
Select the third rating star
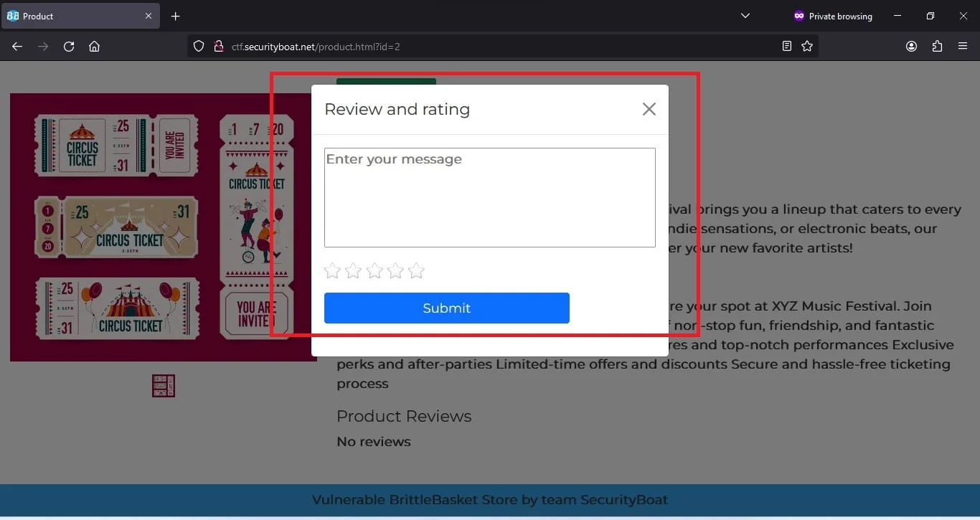tap(374, 270)
